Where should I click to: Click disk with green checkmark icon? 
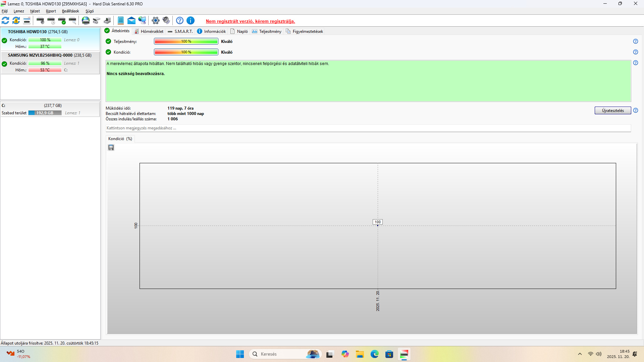coord(62,21)
